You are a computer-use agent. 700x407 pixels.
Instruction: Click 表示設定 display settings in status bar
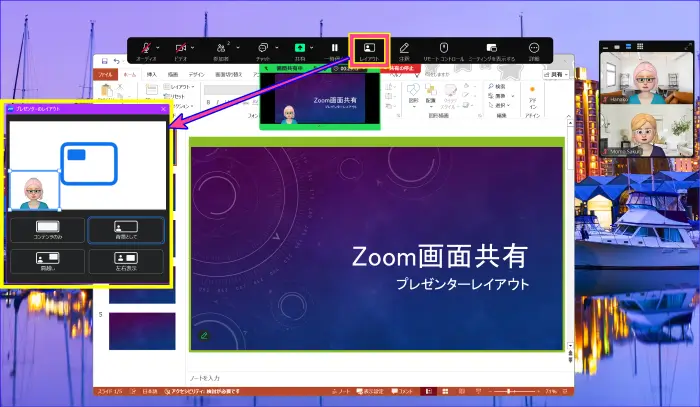[371, 391]
